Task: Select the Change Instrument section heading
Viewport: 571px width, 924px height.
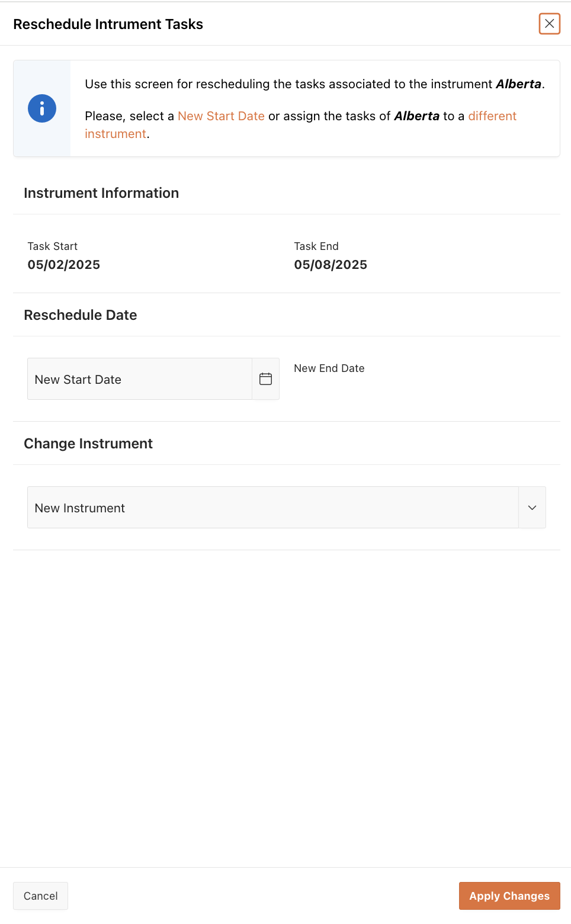Action: point(88,444)
